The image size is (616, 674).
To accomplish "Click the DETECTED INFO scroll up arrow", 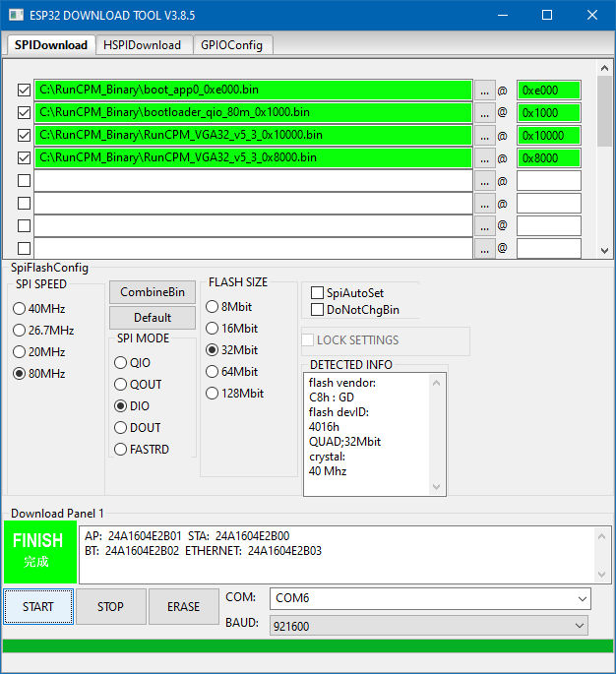I will [x=436, y=383].
